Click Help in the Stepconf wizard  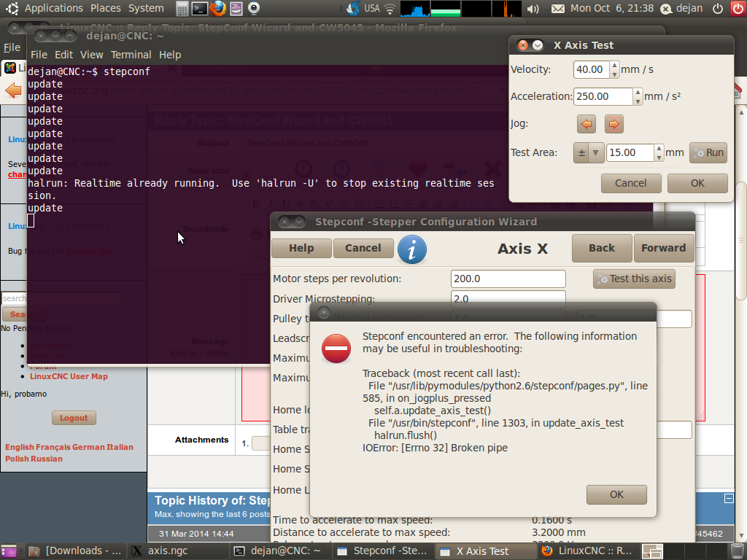[301, 248]
